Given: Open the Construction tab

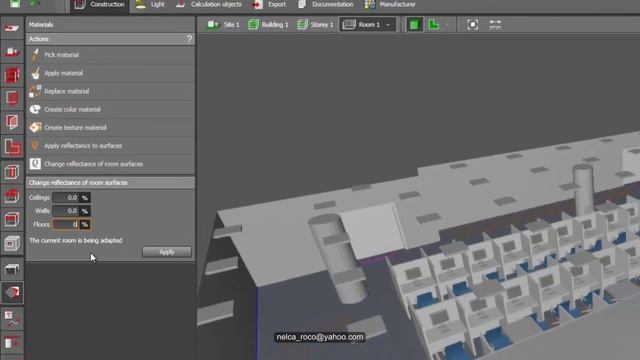Looking at the screenshot, I should (100, 5).
